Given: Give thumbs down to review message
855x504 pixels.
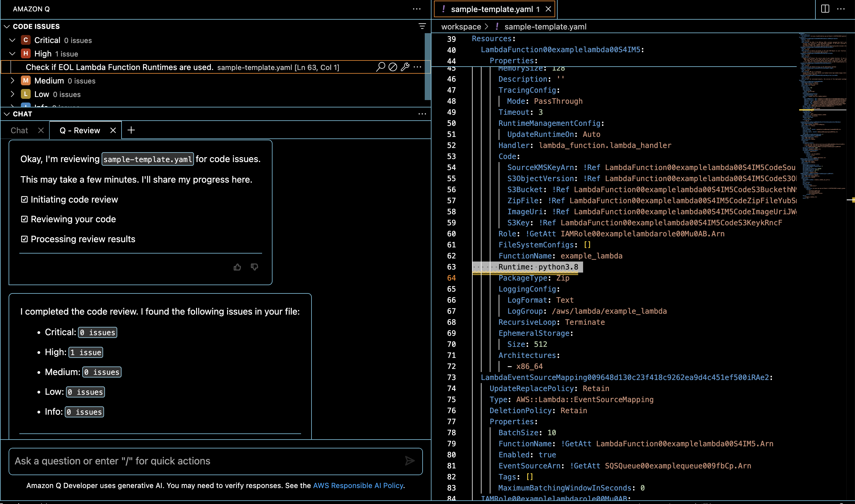Looking at the screenshot, I should click(x=254, y=267).
